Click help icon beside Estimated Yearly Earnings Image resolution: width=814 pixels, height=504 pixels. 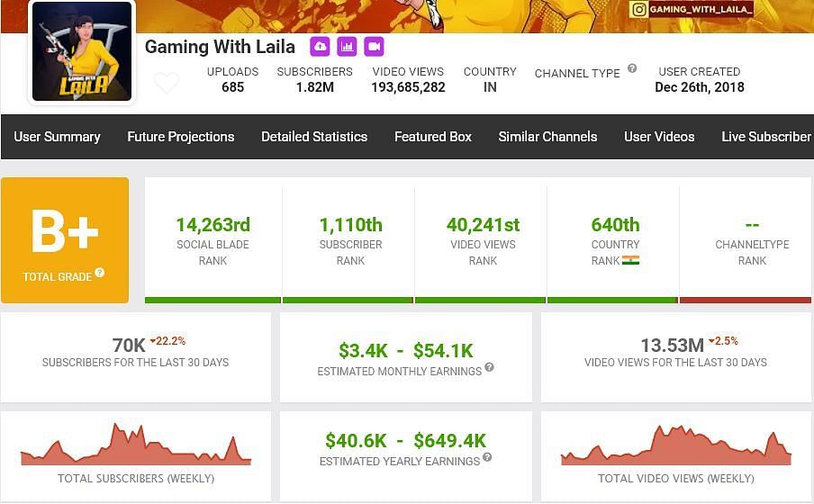point(487,457)
